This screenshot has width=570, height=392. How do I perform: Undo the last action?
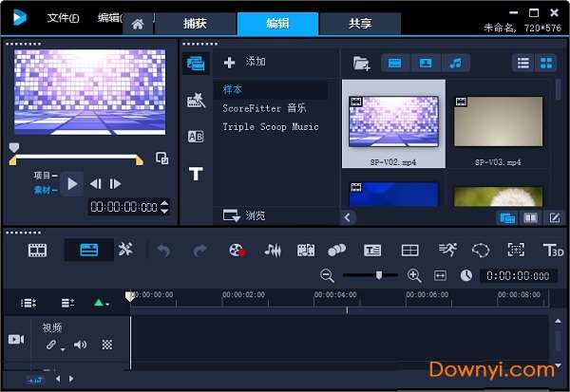pyautogui.click(x=163, y=251)
